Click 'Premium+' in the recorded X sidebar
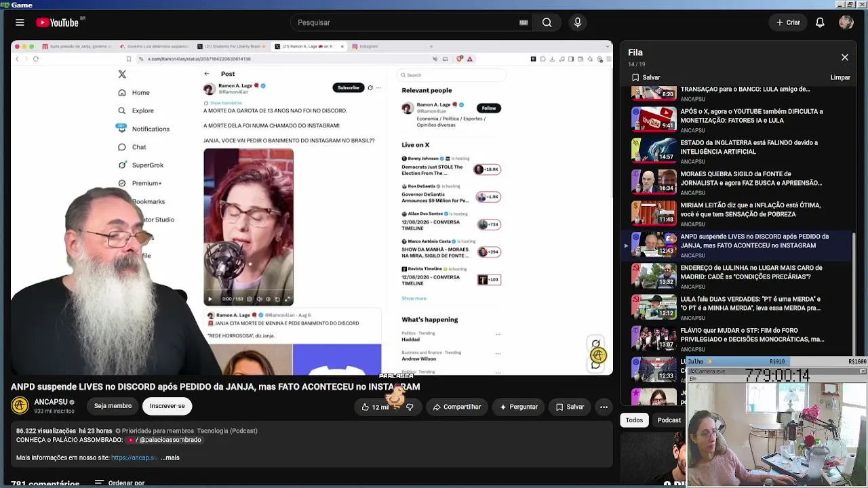The height and width of the screenshot is (488, 868). pos(140,183)
